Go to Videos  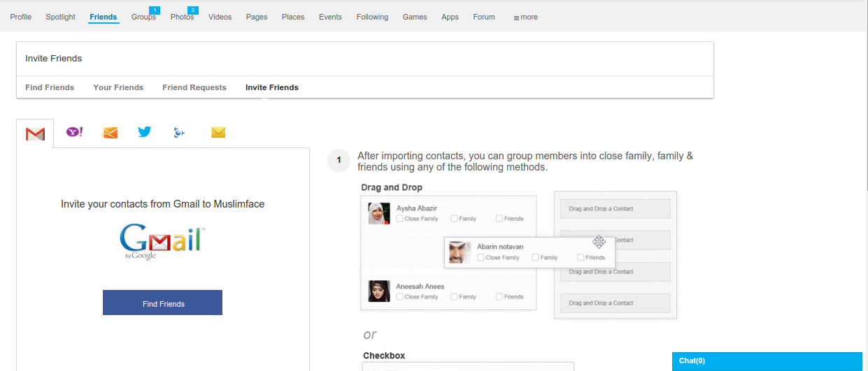coord(220,17)
